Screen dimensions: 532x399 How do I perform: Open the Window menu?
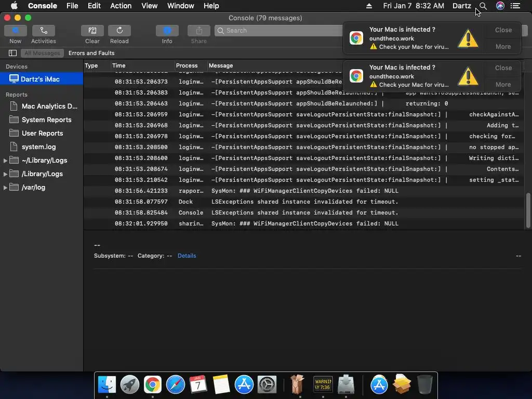tap(180, 6)
